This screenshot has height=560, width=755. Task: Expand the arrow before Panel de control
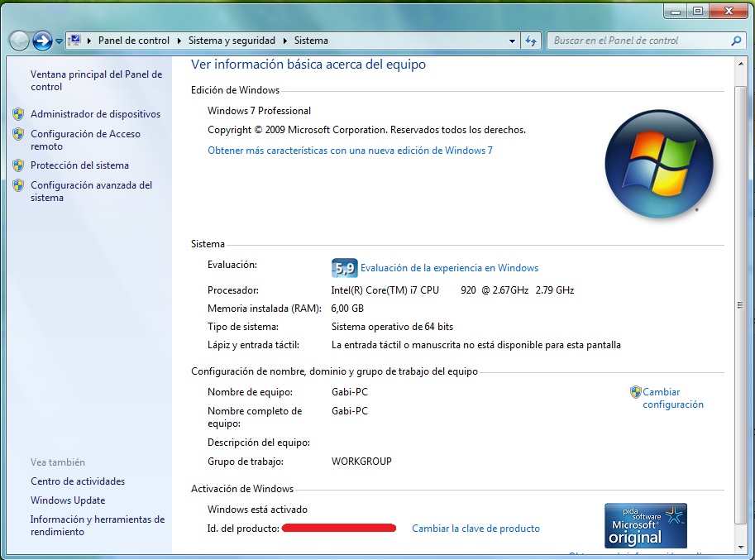pyautogui.click(x=89, y=41)
